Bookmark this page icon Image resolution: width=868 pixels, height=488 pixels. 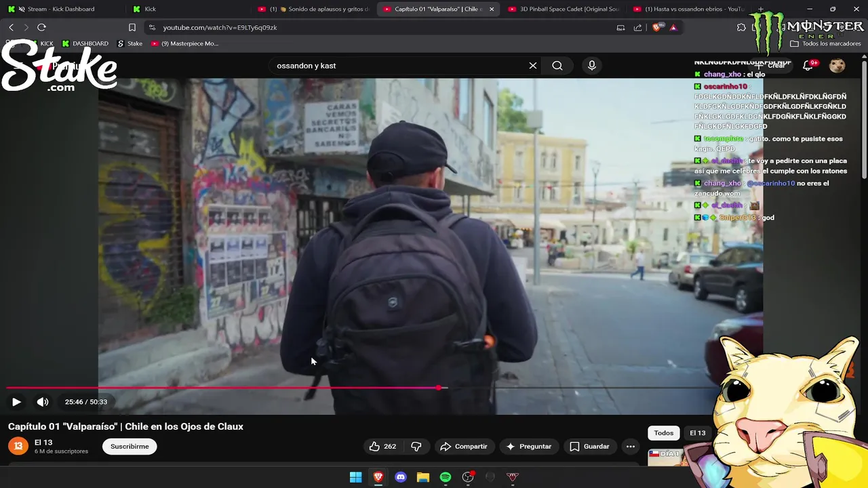pos(132,28)
